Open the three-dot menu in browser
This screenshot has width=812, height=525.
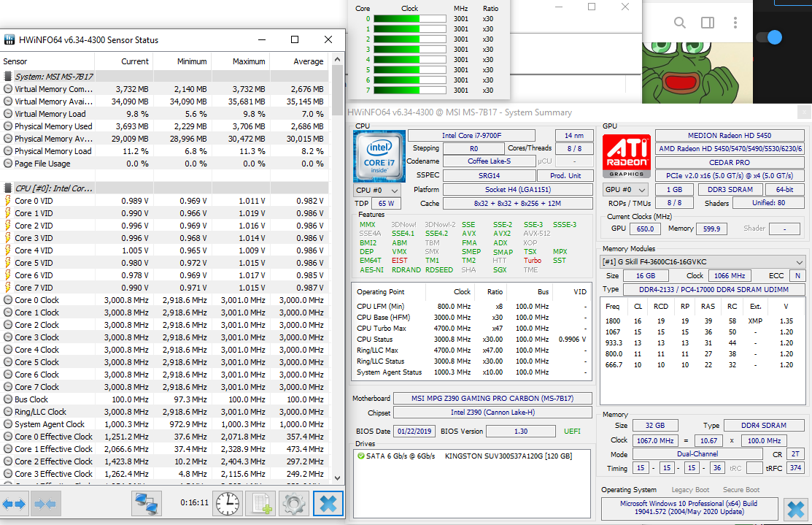[x=735, y=23]
